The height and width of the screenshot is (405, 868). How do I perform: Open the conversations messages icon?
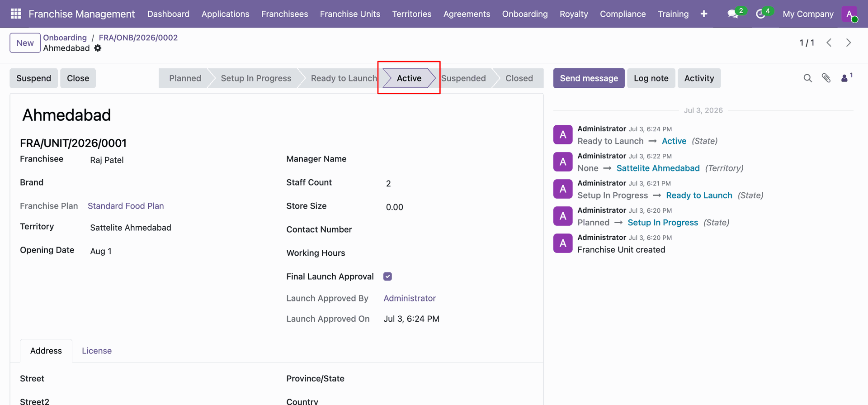(x=733, y=14)
